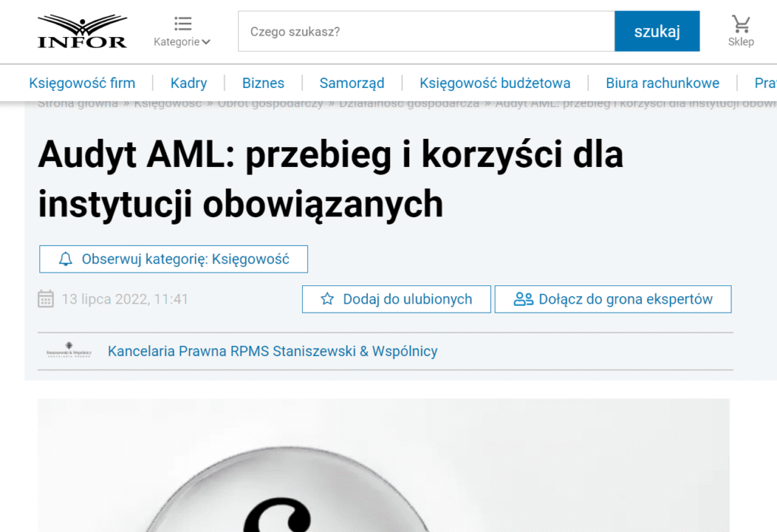Viewport: 777px width, 532px height.
Task: Click the bell icon beside Obserwuj kategorię
Action: coord(65,259)
